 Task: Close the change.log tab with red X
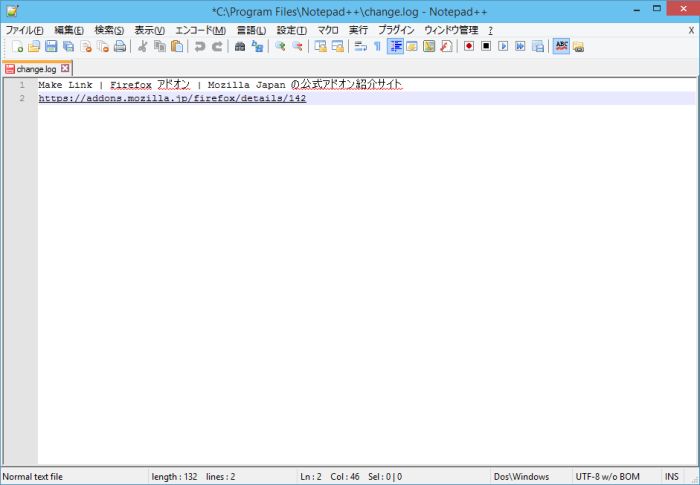(65, 68)
